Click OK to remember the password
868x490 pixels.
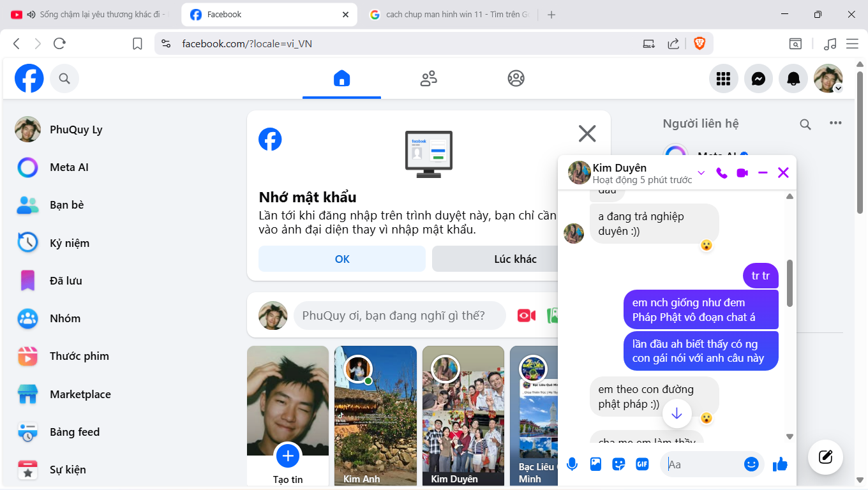tap(341, 258)
